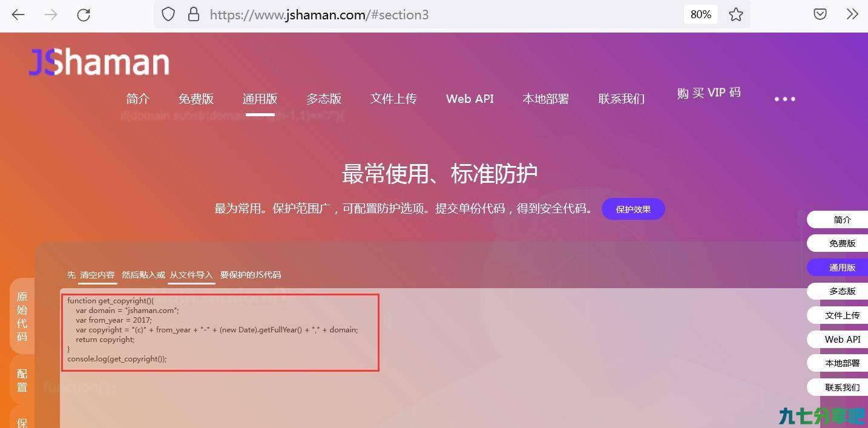The height and width of the screenshot is (428, 868).
Task: Click the browser back arrow
Action: [x=18, y=15]
